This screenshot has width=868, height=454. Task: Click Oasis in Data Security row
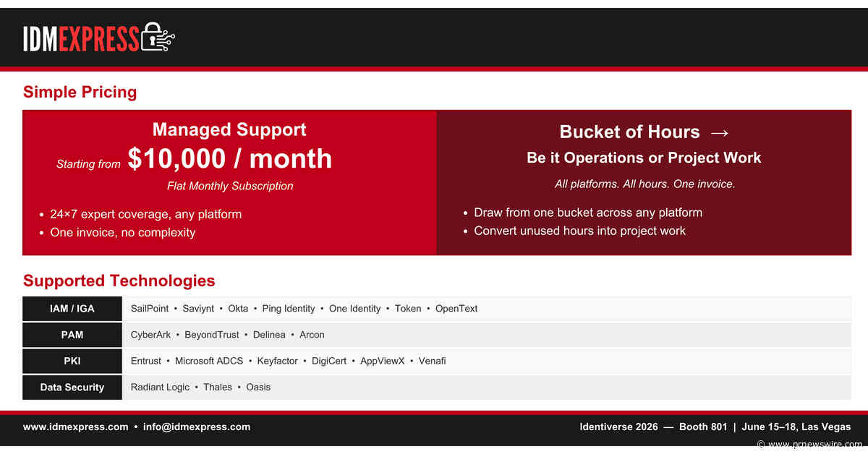258,387
